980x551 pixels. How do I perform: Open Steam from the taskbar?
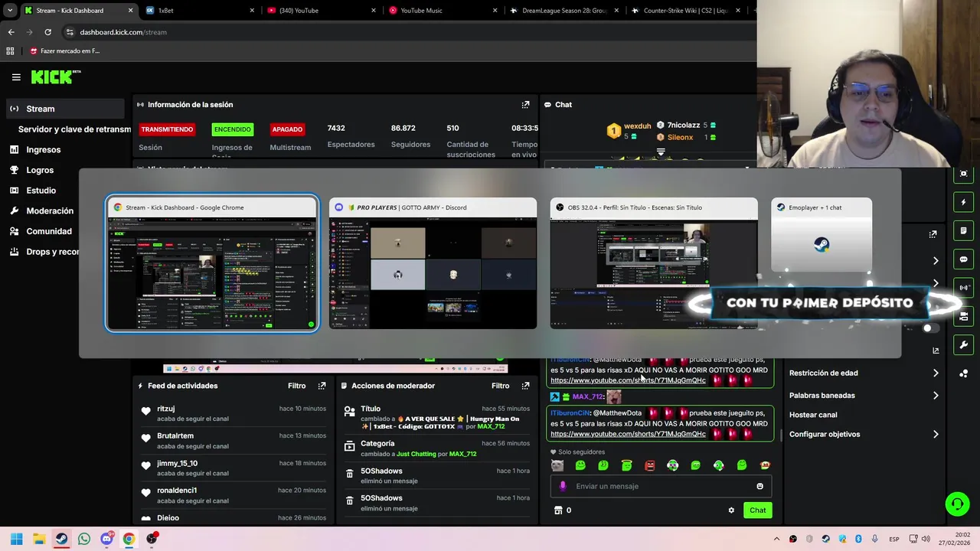61,539
